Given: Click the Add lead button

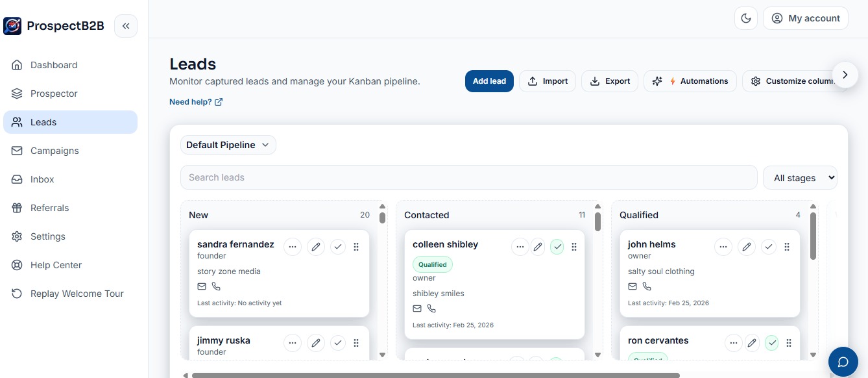Looking at the screenshot, I should pyautogui.click(x=489, y=81).
